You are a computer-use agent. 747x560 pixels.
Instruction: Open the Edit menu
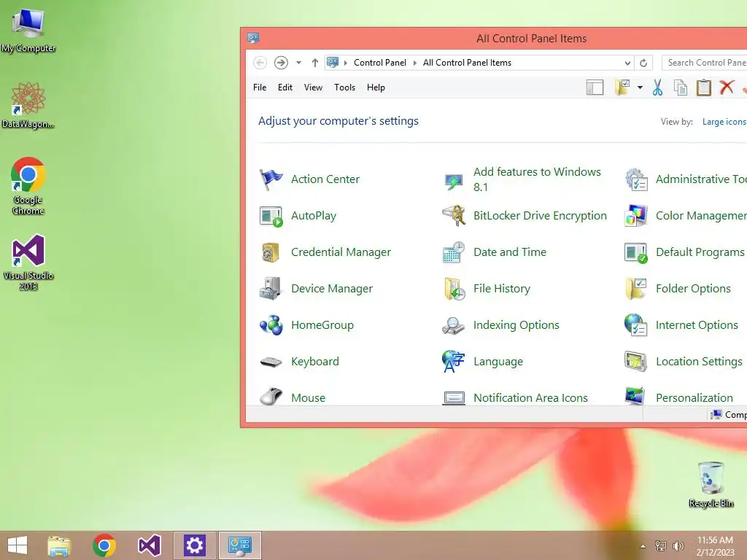(285, 87)
